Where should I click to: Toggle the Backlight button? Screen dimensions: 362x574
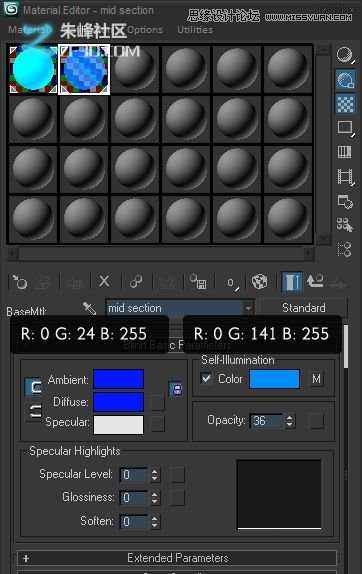(x=345, y=79)
